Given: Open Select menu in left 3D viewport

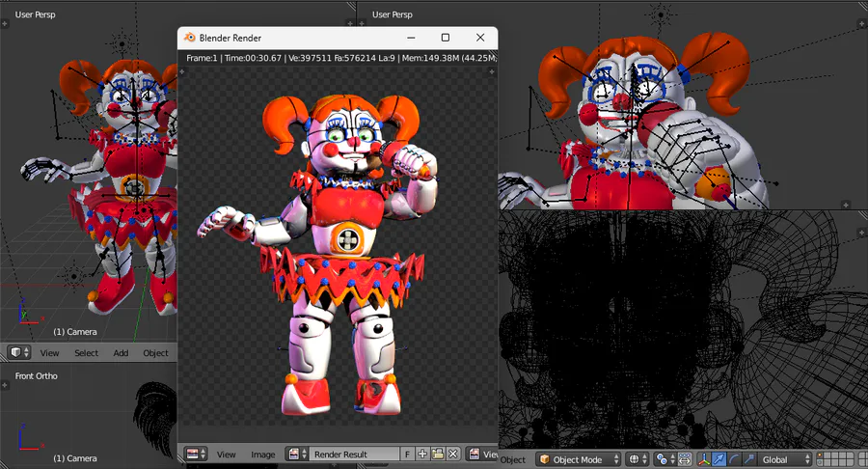Looking at the screenshot, I should pyautogui.click(x=87, y=353).
